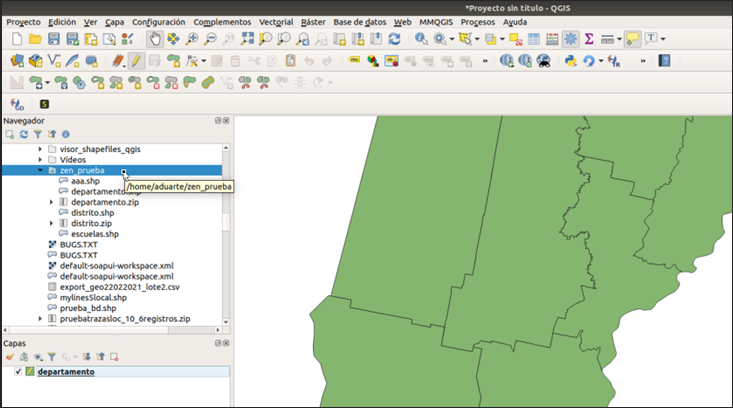733x408 pixels.
Task: Open the Python console icon
Action: coord(570,61)
